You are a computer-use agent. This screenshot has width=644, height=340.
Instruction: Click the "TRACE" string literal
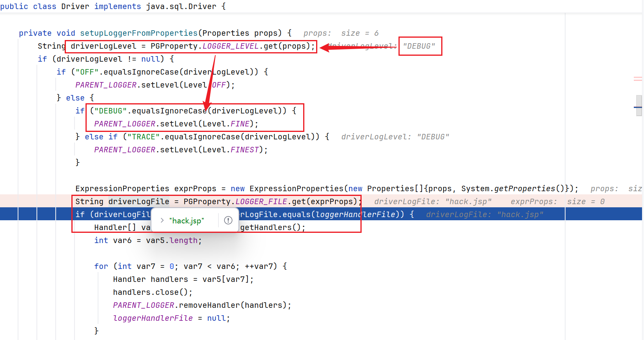click(x=144, y=137)
